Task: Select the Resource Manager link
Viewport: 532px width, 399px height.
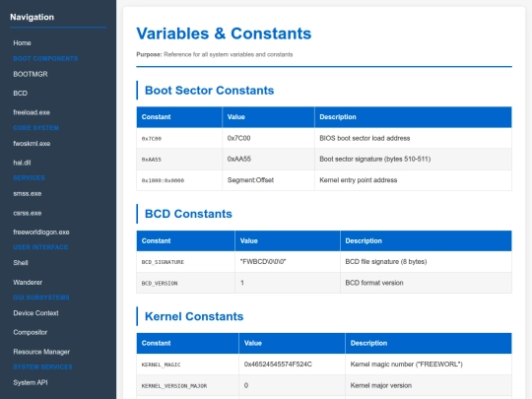Action: (41, 352)
